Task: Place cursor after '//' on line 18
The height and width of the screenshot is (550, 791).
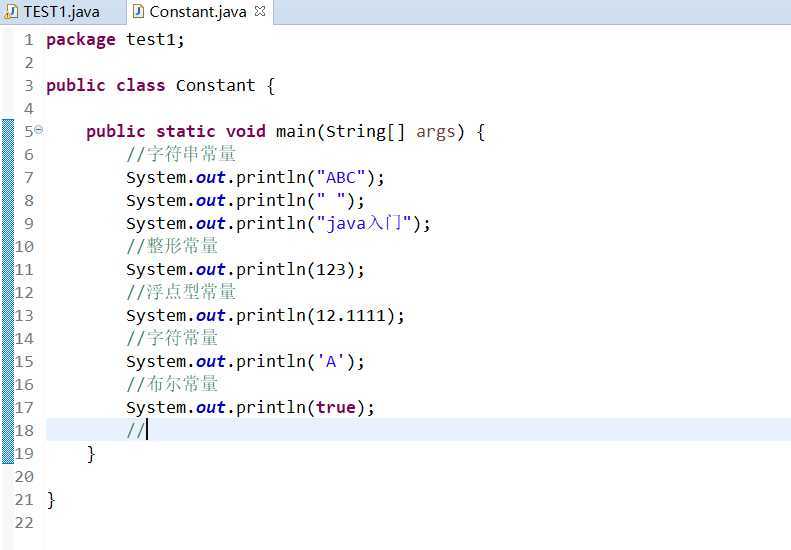Action: (147, 430)
